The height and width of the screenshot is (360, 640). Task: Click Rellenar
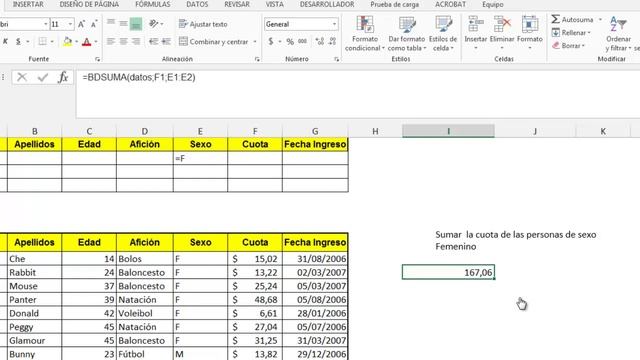pos(571,33)
